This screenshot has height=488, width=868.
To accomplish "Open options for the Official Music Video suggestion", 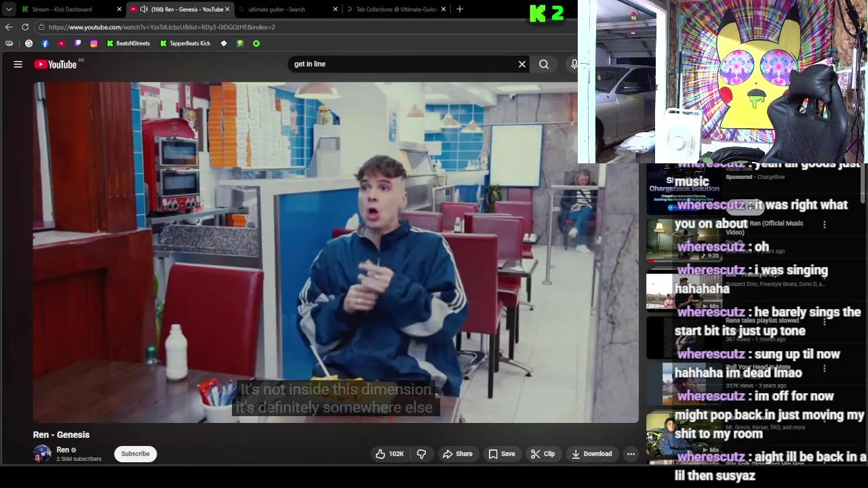I will point(825,225).
